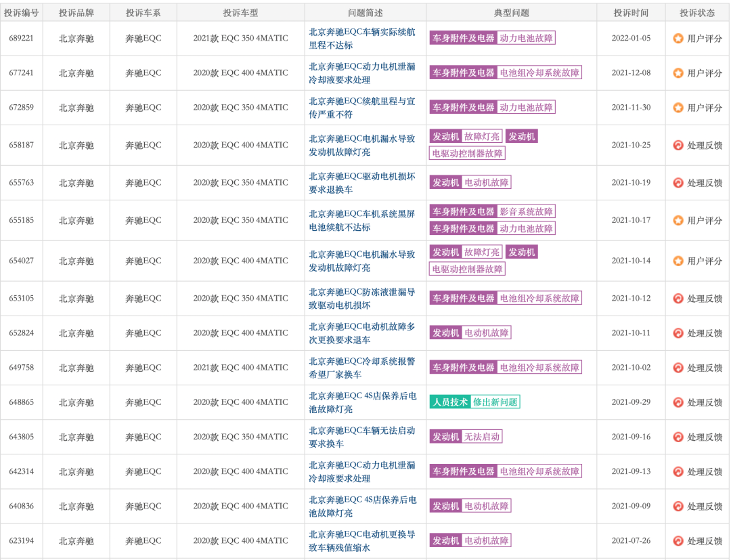
Task: Click the green 人员技术 tag in row 648865
Action: point(450,402)
